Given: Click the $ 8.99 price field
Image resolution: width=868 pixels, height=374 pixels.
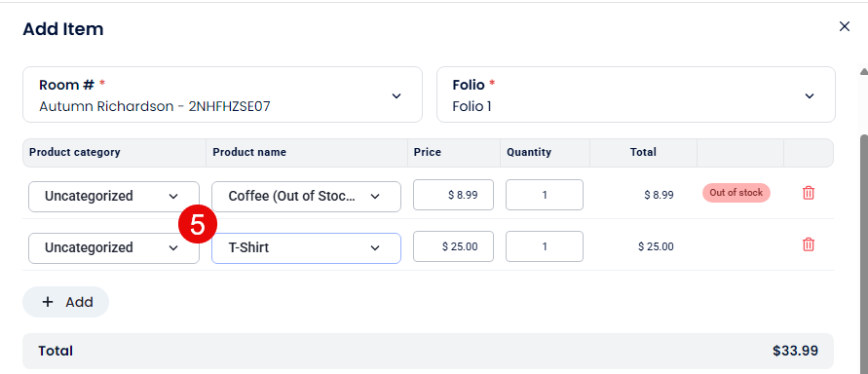Looking at the screenshot, I should coord(453,195).
